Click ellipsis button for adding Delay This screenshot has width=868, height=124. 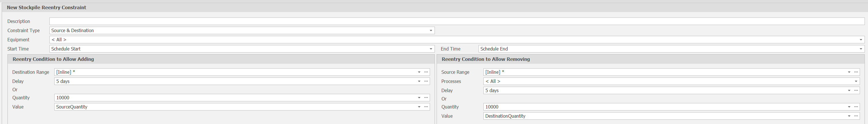426,81
